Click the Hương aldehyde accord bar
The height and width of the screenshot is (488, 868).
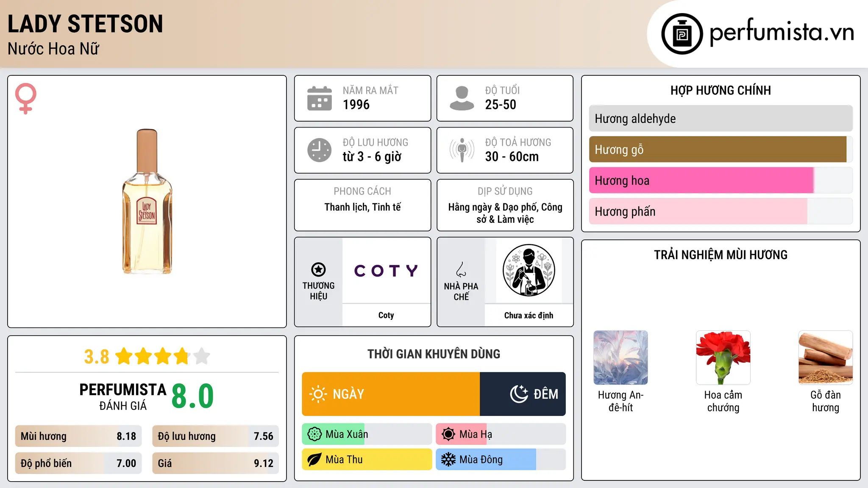tap(721, 119)
